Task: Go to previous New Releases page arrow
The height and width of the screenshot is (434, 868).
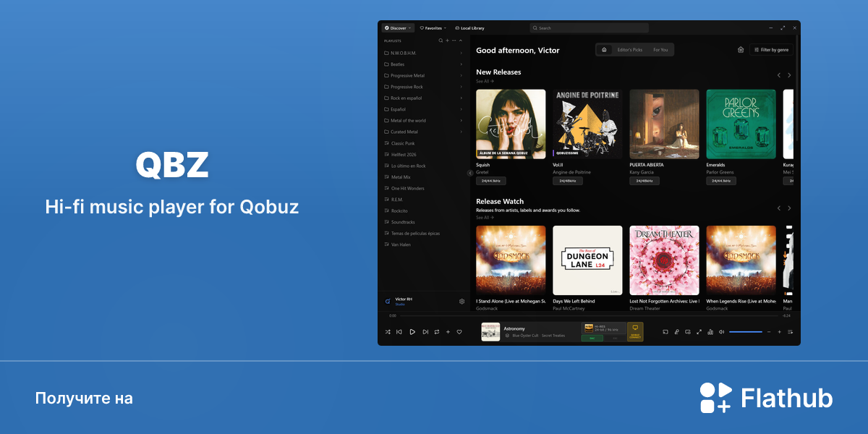Action: coord(779,75)
